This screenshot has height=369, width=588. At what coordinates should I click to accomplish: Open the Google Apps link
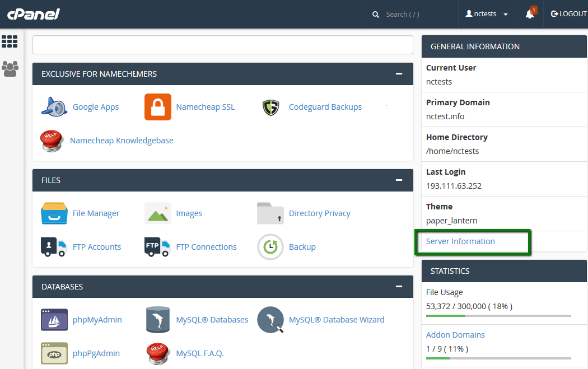coord(96,107)
